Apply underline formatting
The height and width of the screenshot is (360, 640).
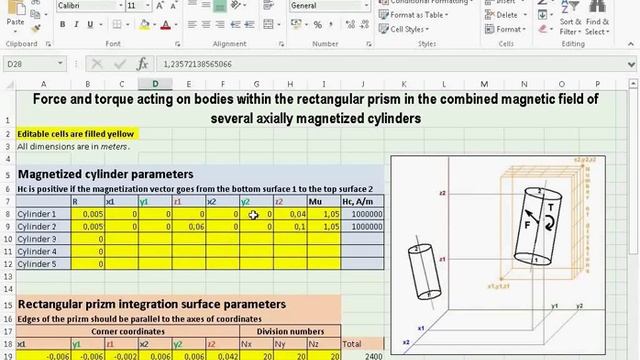[90, 24]
